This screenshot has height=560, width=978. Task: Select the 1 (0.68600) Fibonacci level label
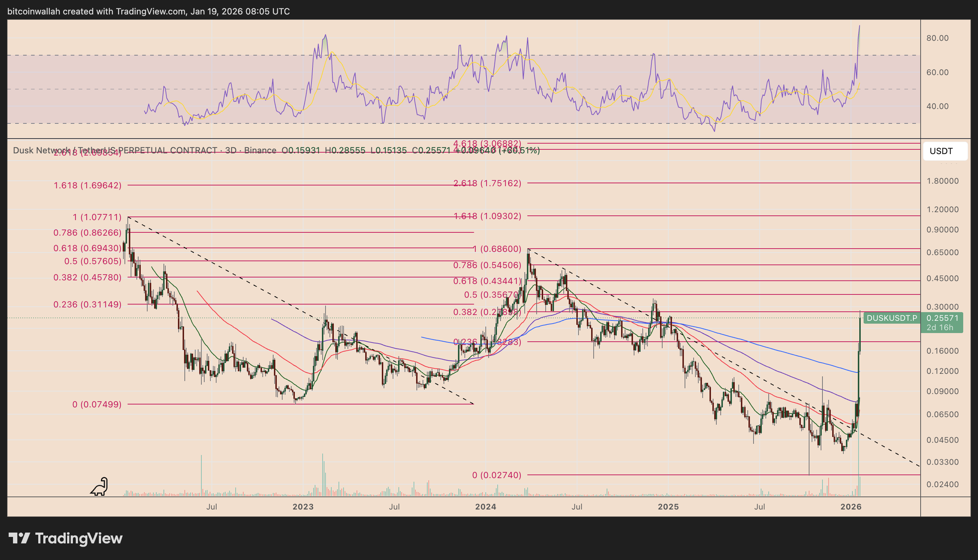tap(497, 249)
